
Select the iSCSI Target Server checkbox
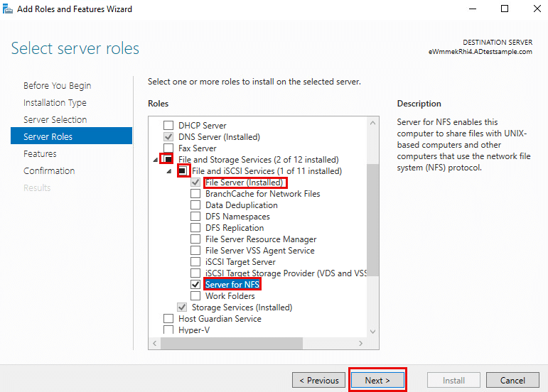195,262
